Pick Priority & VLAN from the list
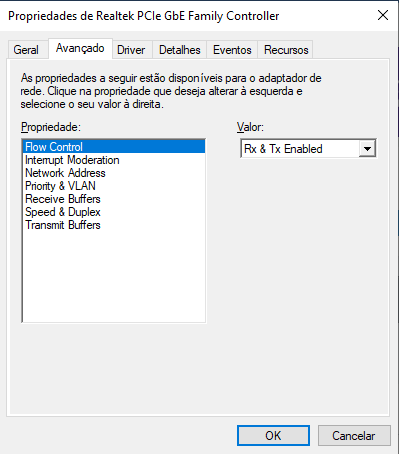The width and height of the screenshot is (399, 454). click(114, 186)
